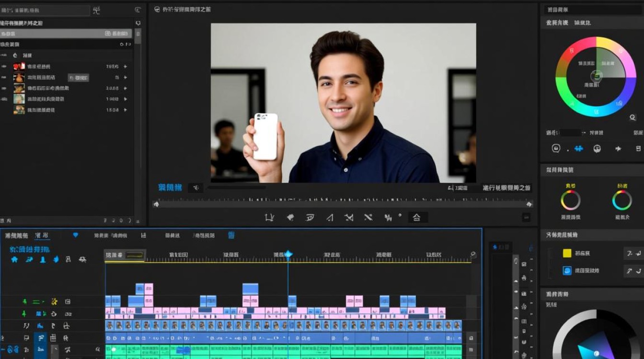The image size is (644, 359).
Task: Click the scrollbar beside the media list
Action: (138, 37)
